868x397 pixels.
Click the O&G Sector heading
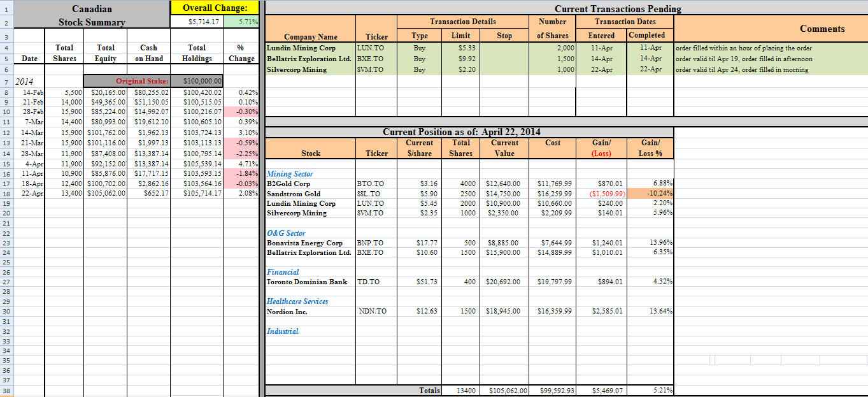pos(286,233)
